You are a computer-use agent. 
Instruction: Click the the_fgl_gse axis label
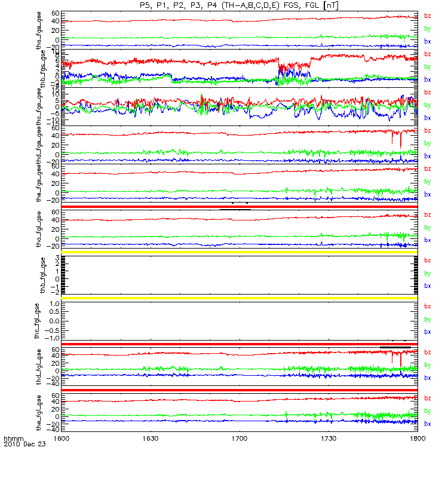click(38, 413)
